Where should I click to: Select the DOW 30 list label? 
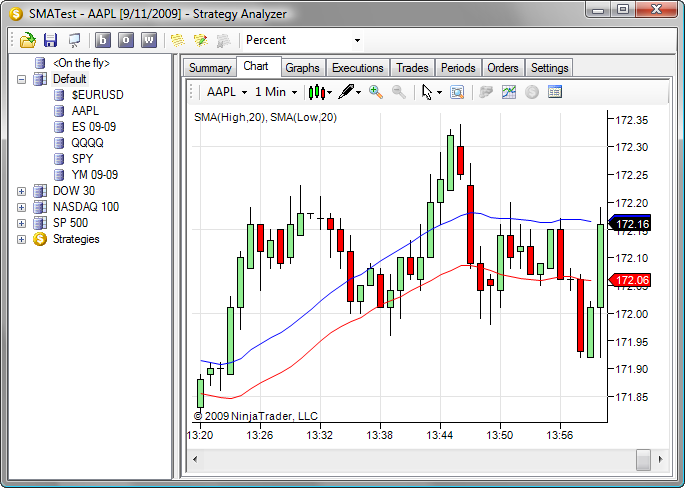tap(74, 191)
